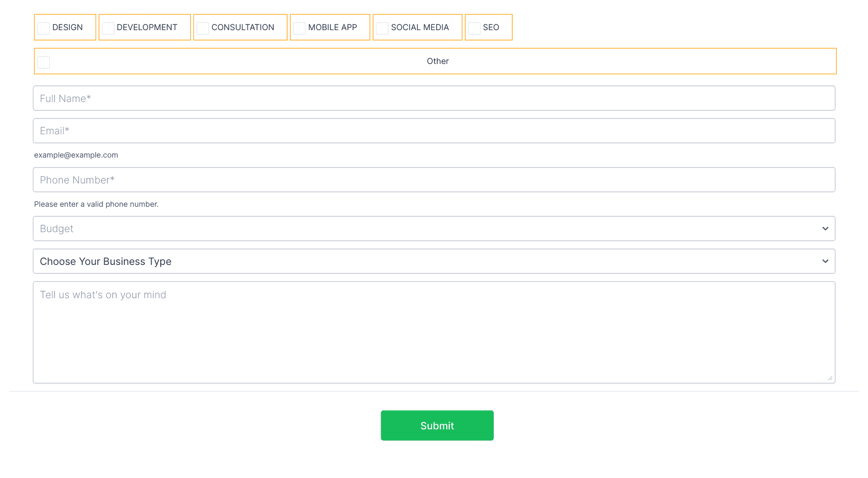
Task: Enable the DEVELOPMENT service checkbox
Action: 108,29
